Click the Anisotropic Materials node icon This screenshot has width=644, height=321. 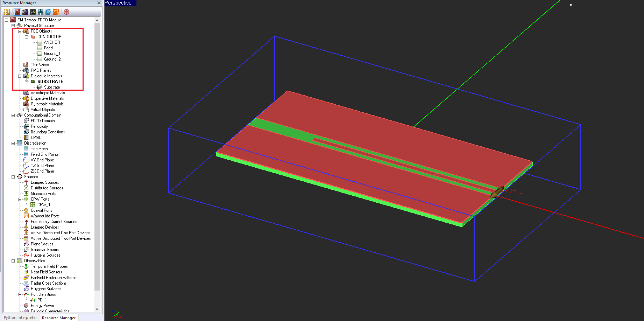click(x=26, y=93)
